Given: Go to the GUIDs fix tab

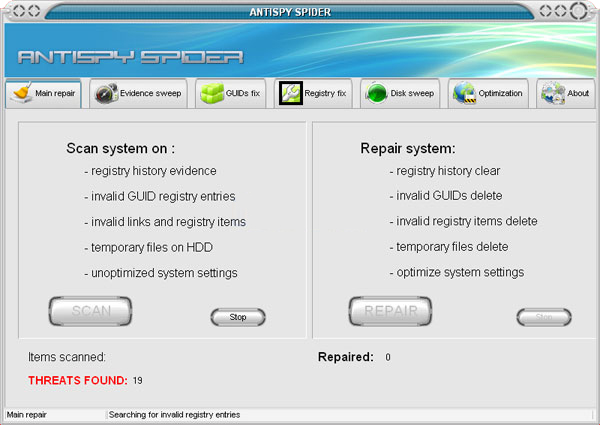Looking at the screenshot, I should point(230,93).
